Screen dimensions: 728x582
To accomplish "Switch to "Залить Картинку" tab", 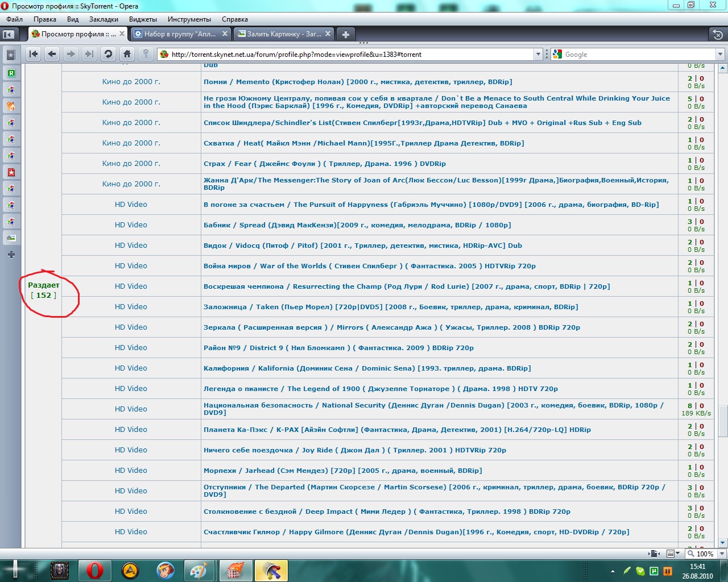I will click(283, 34).
